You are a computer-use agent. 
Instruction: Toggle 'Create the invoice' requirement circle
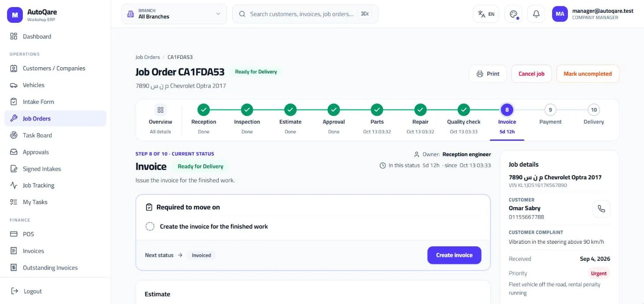(150, 227)
